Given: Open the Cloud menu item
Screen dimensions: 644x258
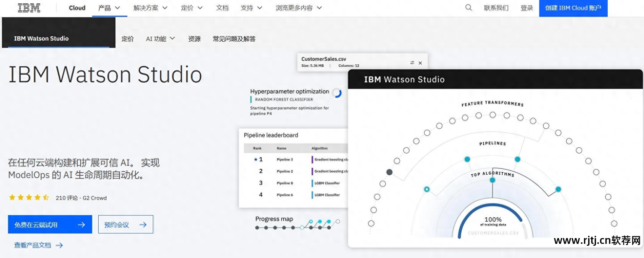Looking at the screenshot, I should tap(77, 8).
